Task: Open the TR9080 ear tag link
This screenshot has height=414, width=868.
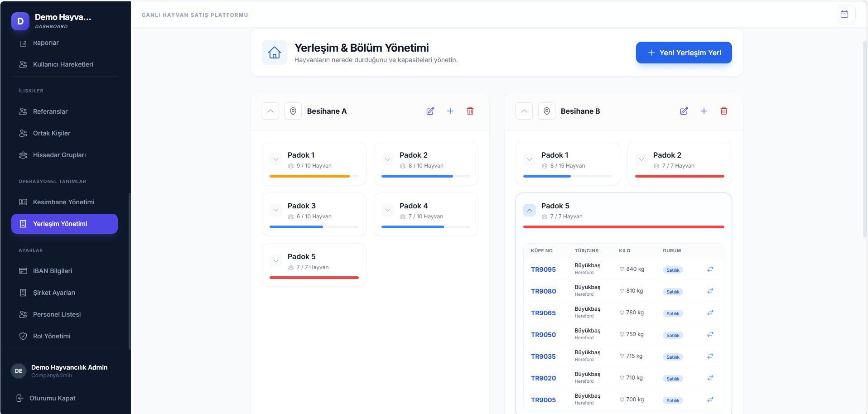Action: point(543,291)
